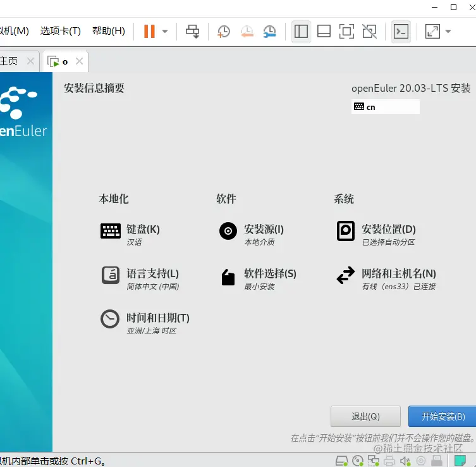
Task: Open dropdown arrow next to pause button
Action: tap(165, 31)
